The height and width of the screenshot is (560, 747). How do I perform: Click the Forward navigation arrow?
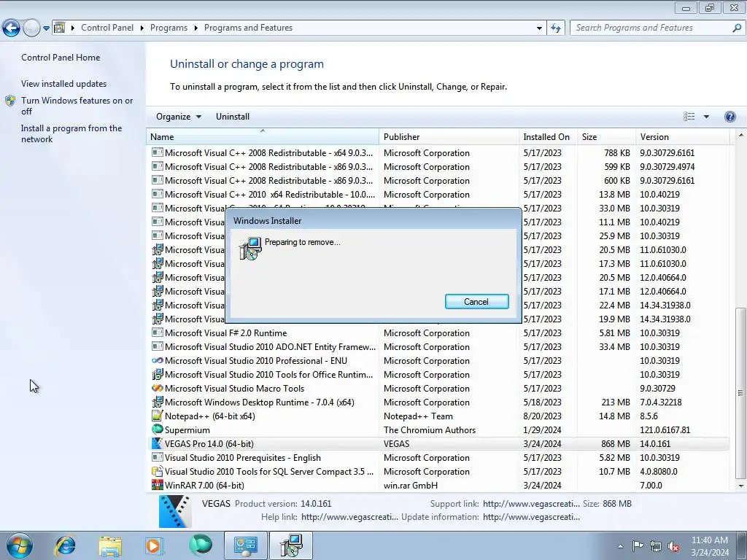(x=31, y=28)
